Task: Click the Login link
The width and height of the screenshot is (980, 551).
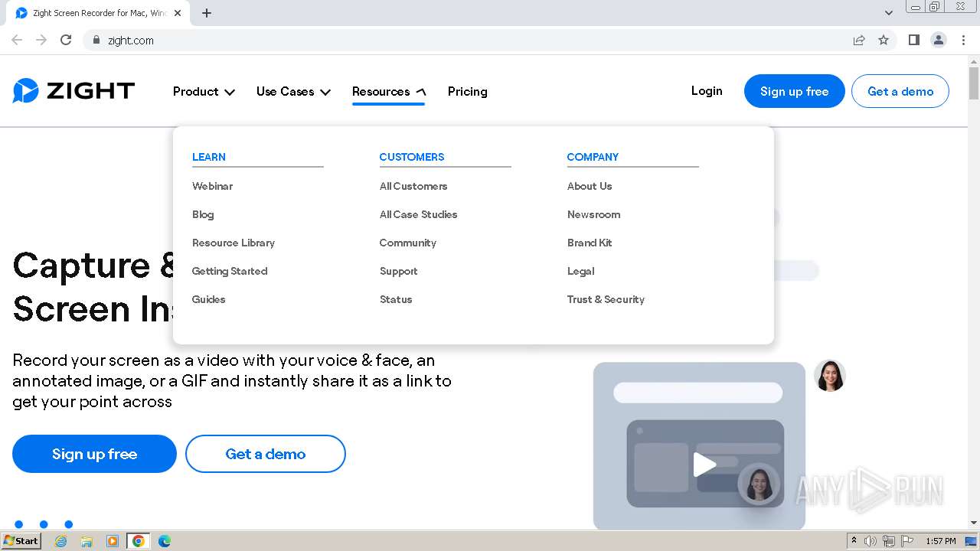Action: point(707,90)
